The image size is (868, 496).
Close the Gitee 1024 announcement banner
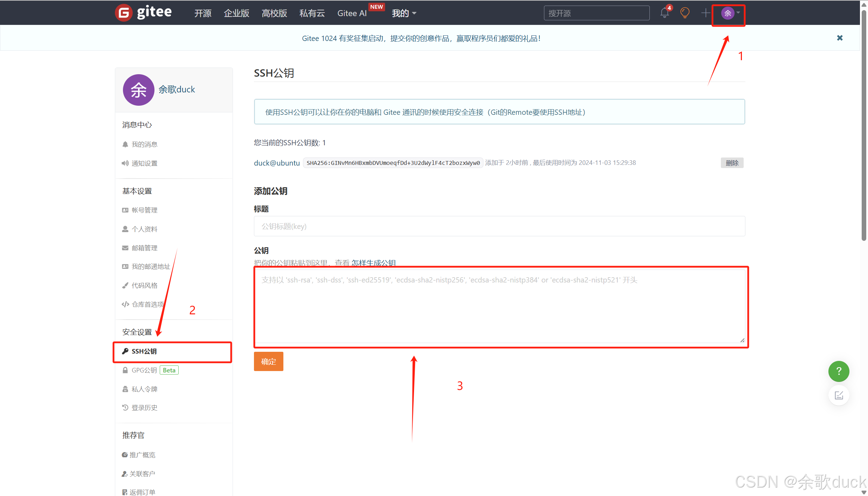[840, 38]
